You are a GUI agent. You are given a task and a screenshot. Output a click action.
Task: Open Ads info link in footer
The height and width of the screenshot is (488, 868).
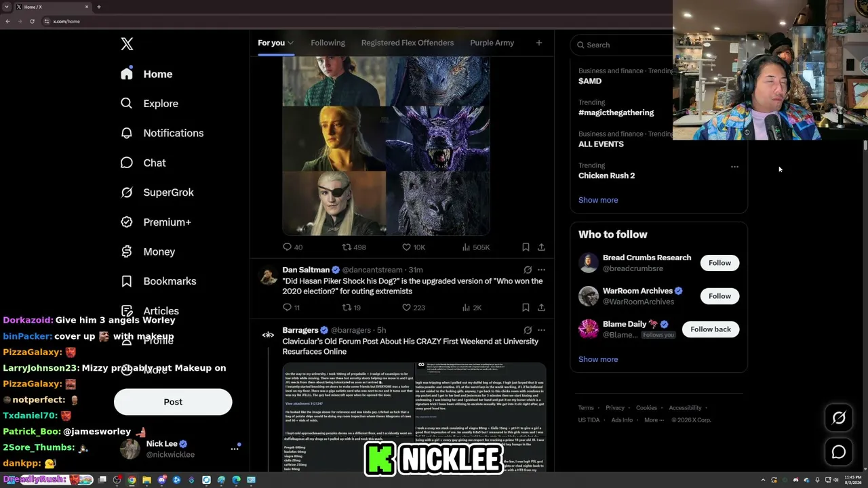(x=622, y=420)
